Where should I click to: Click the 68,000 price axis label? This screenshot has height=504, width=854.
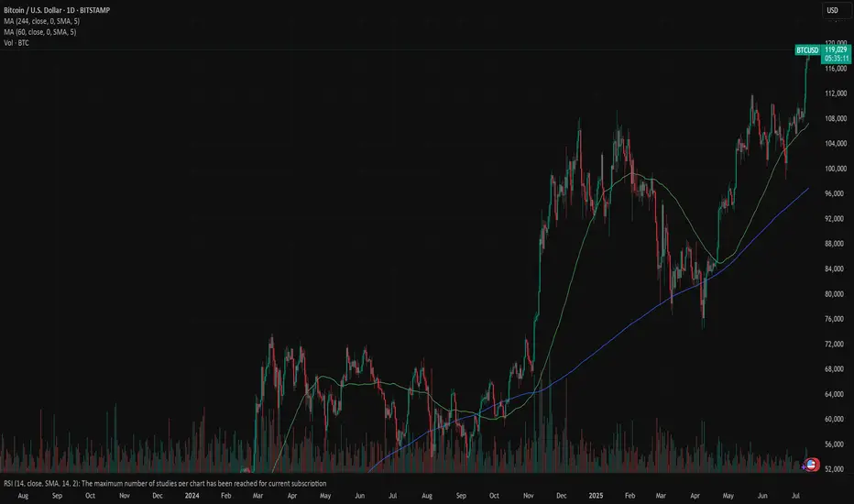(x=836, y=369)
